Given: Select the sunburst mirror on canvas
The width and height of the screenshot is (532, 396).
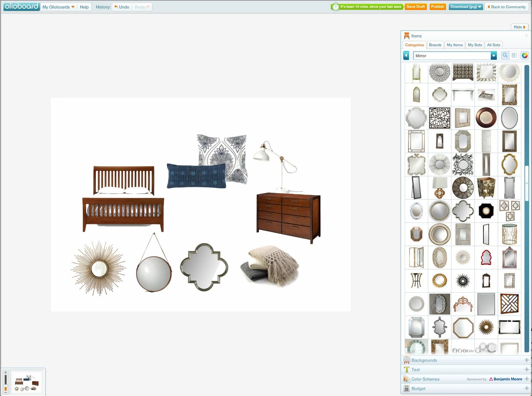Looking at the screenshot, I should [x=99, y=268].
